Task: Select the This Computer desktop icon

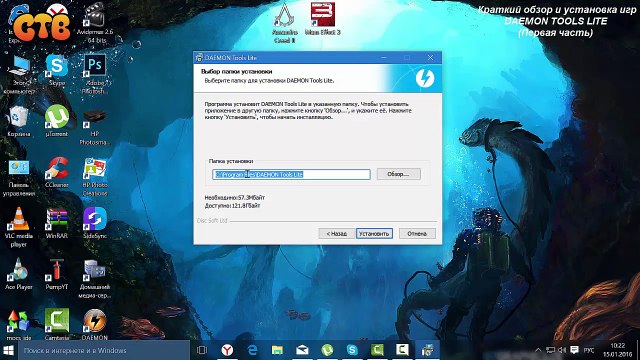Action: click(18, 75)
